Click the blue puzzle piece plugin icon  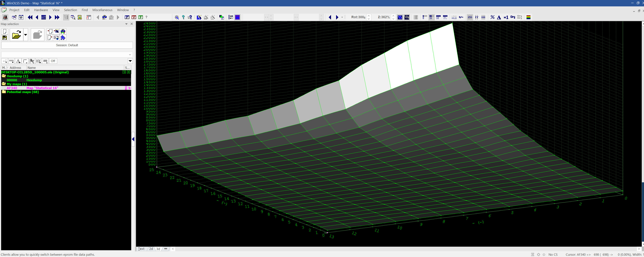[63, 38]
